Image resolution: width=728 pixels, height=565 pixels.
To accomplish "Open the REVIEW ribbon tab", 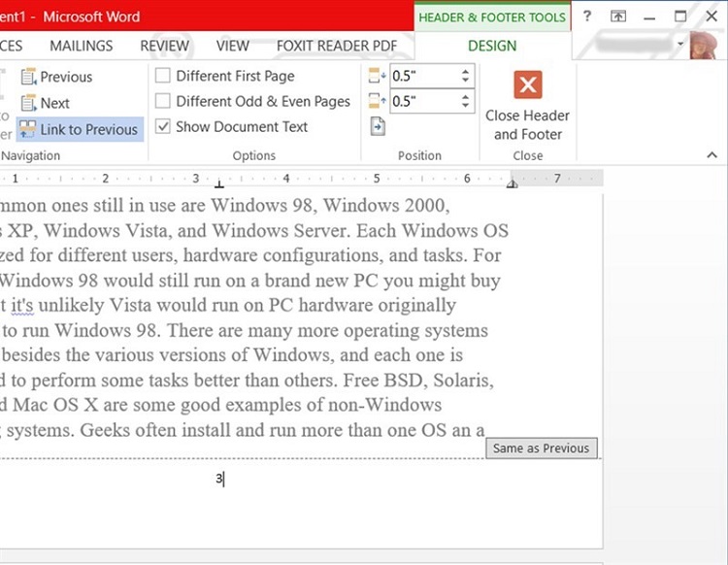I will click(164, 46).
